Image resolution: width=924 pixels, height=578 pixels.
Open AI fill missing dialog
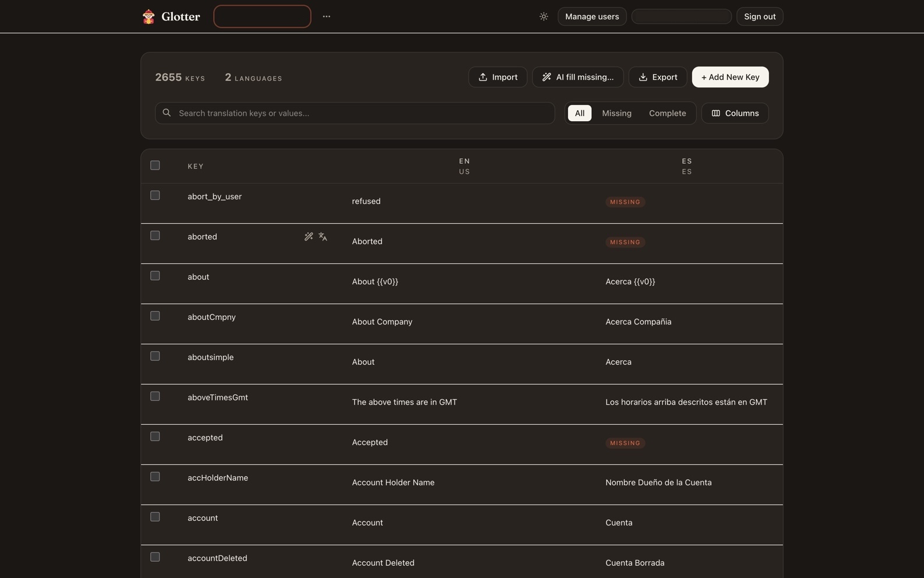[x=577, y=77]
